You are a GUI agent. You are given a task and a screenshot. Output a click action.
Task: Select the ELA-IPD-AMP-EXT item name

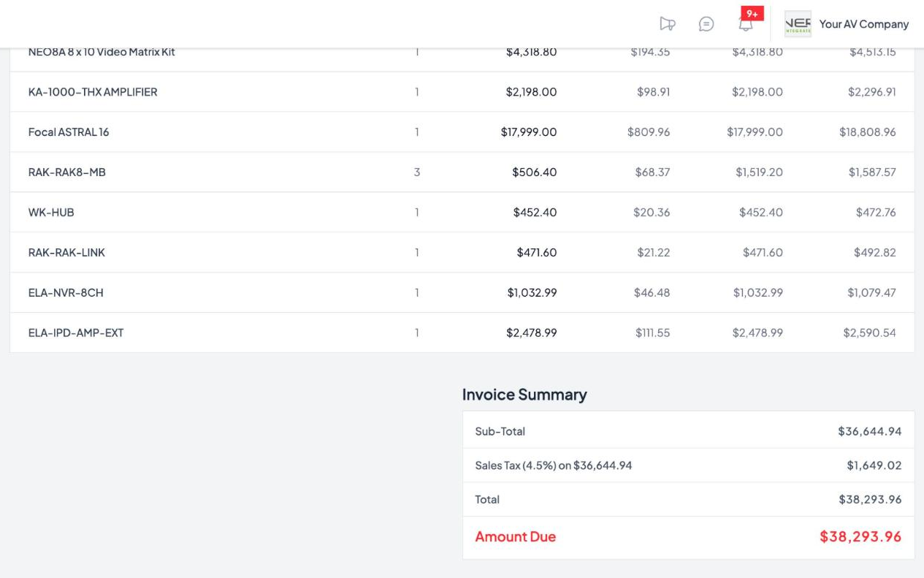pos(76,333)
